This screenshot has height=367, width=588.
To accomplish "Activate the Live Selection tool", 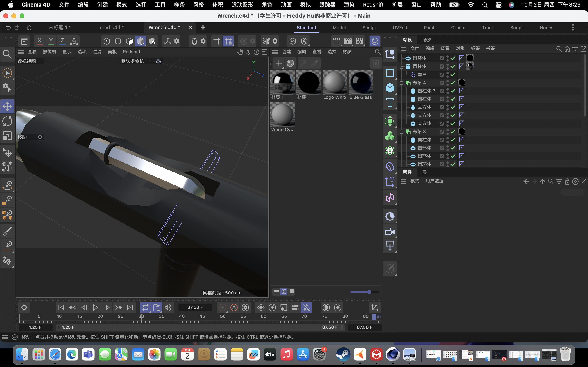I will 7,73.
